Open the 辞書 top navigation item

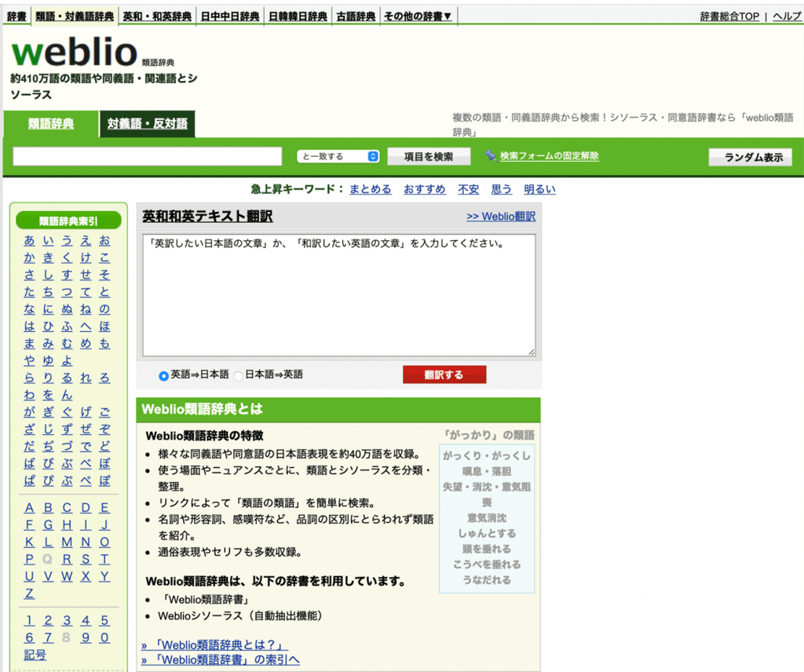pyautogui.click(x=16, y=16)
